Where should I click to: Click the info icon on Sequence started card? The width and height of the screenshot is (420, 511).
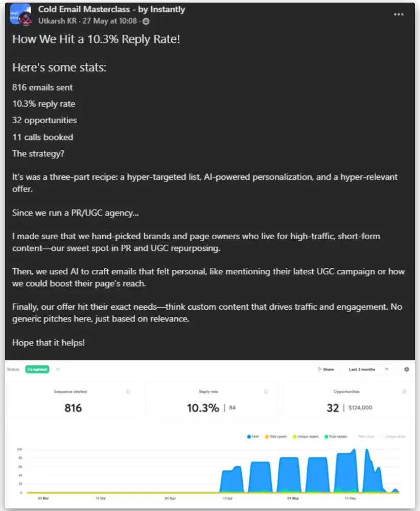[128, 392]
